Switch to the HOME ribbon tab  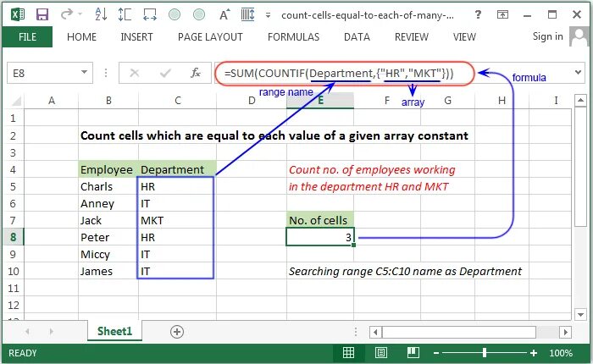81,37
